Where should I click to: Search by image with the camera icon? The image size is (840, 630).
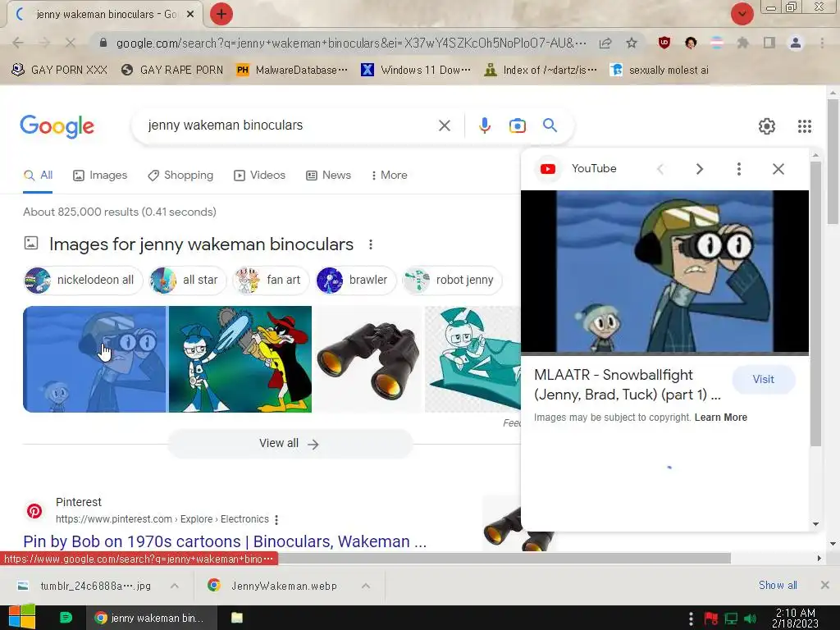518,126
